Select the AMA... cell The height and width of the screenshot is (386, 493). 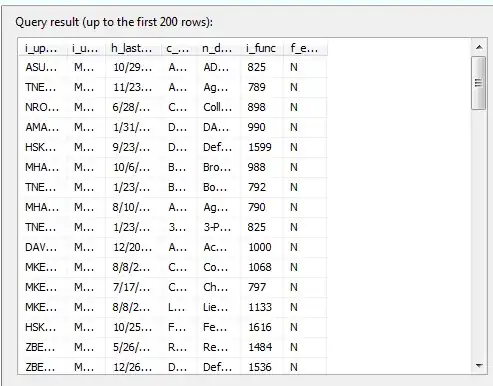click(x=42, y=127)
